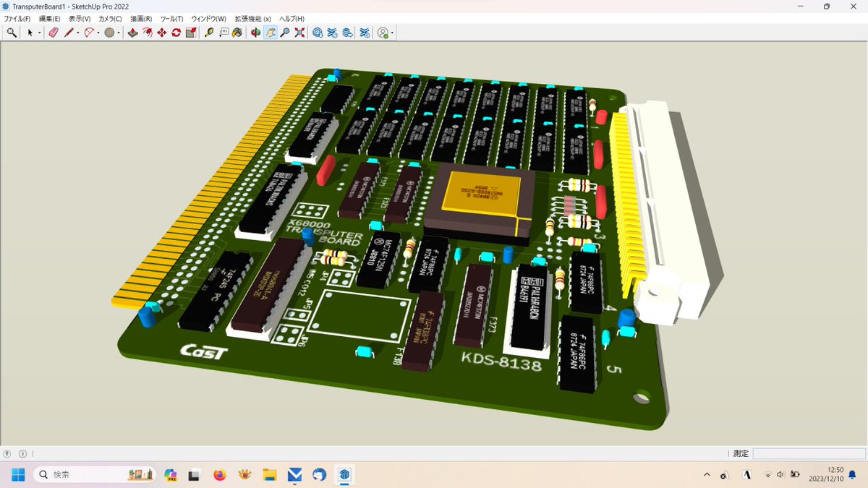
Task: Pick the Paint Bucket tool
Action: (208, 32)
